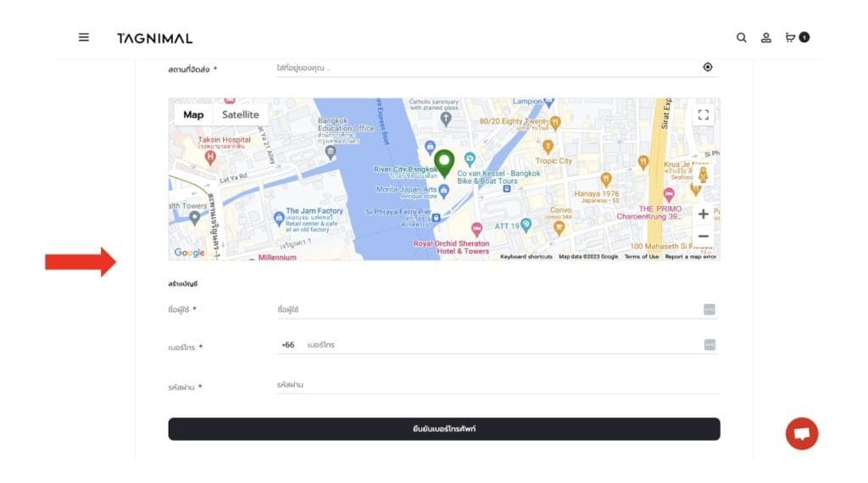Click the Street View pegman icon

pos(702,175)
